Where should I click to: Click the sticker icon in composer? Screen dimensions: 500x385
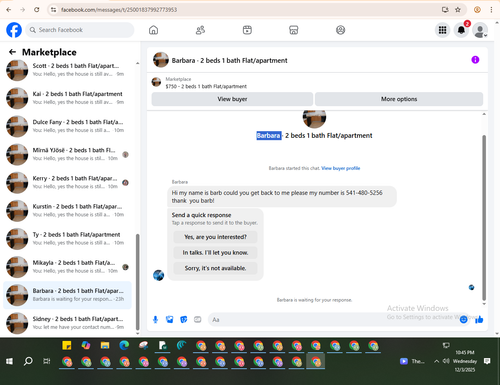coord(184,320)
